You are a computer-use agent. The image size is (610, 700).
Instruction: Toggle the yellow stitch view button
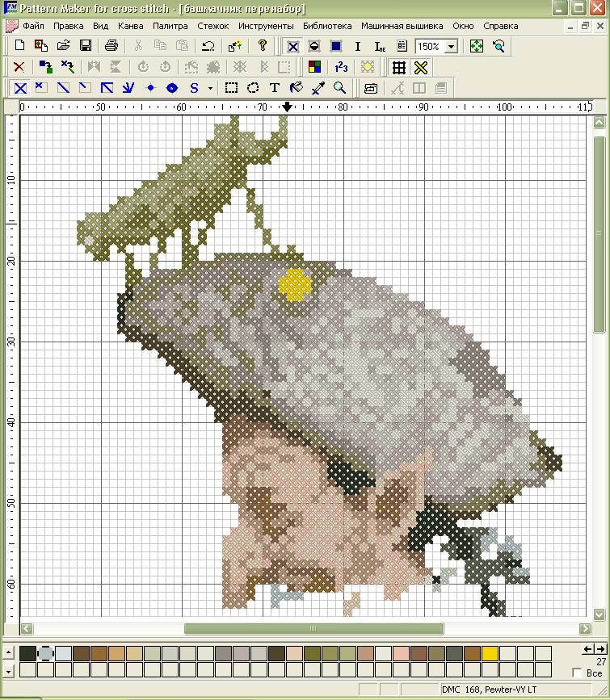pyautogui.click(x=420, y=67)
